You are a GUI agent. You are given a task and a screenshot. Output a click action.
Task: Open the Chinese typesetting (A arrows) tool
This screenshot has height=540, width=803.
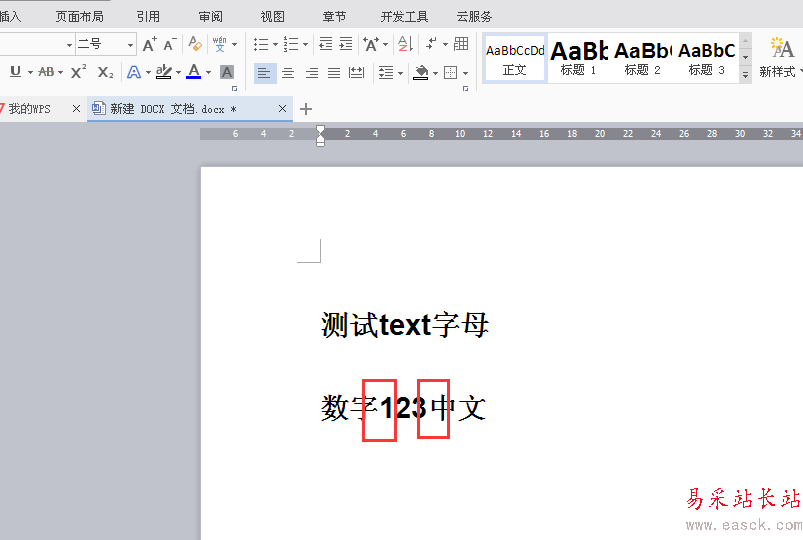371,44
